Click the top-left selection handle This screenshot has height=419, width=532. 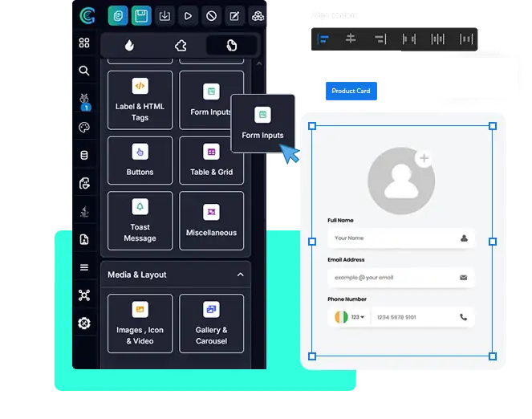coord(312,126)
